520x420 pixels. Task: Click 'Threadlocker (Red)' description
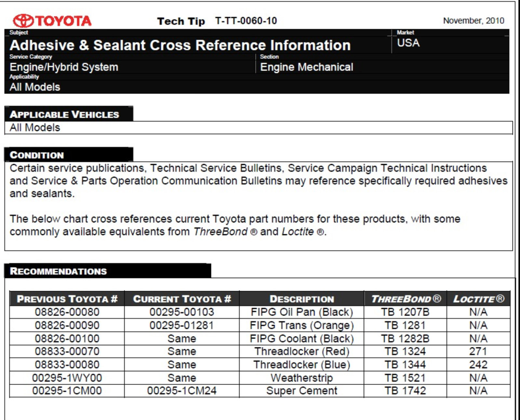[302, 351]
